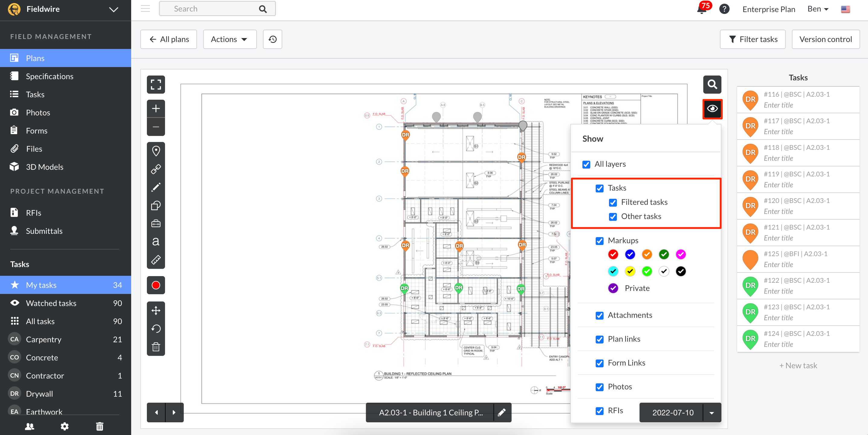
Task: Click the Version control button
Action: pos(826,39)
